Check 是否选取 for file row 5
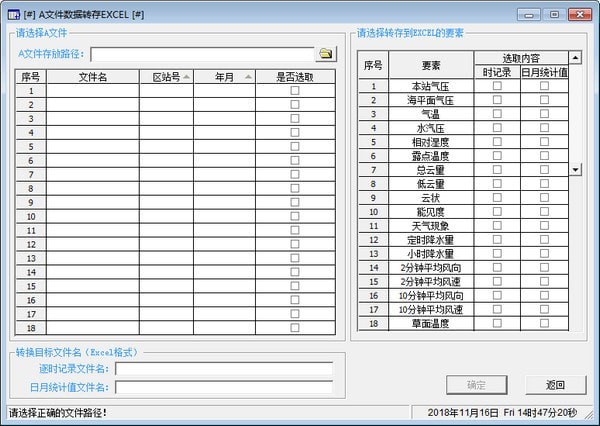Viewport: 600px width, 426px height. [295, 147]
